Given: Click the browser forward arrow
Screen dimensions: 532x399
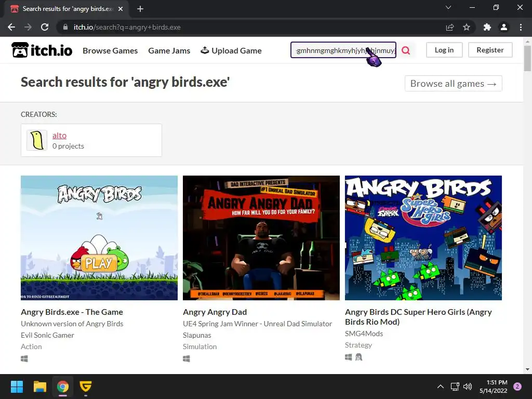Looking at the screenshot, I should coord(28,27).
